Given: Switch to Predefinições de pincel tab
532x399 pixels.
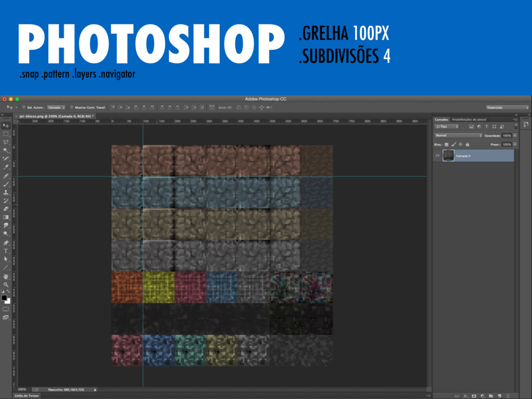Looking at the screenshot, I should coord(469,119).
